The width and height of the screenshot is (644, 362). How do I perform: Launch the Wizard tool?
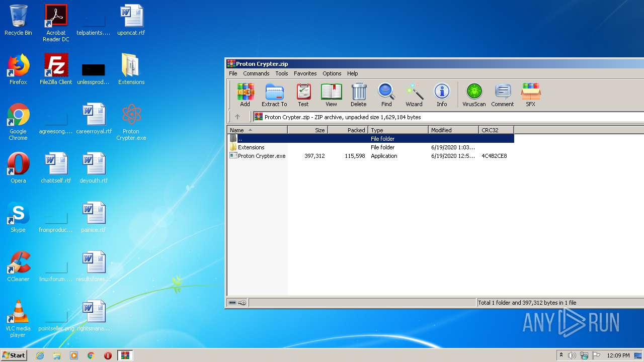coord(414,95)
